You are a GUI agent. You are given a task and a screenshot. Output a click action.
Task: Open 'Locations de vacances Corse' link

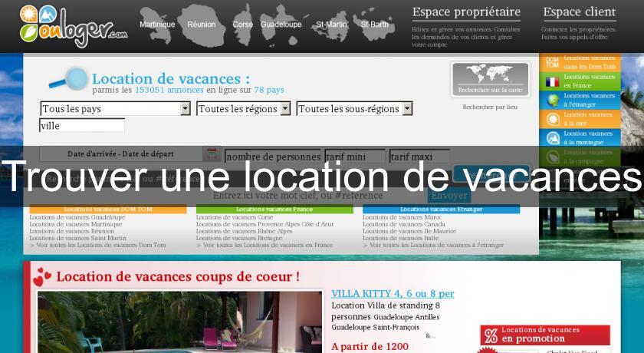235,217
